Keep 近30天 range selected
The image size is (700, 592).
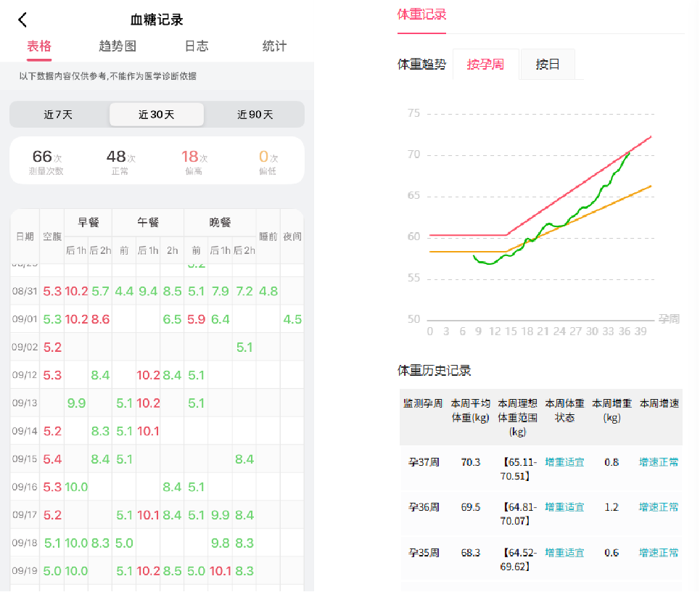157,114
